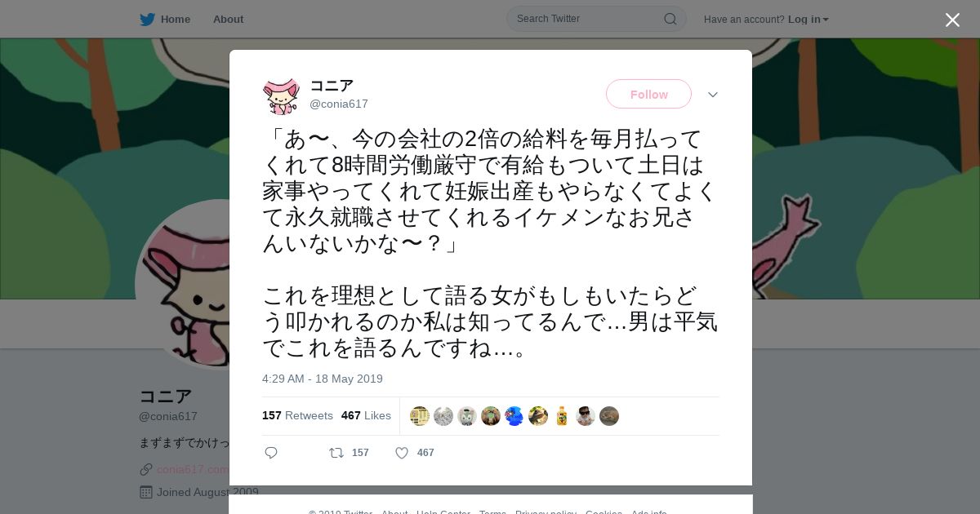Open the tweet timestamp 18 May 2019
The image size is (980, 514).
323,379
